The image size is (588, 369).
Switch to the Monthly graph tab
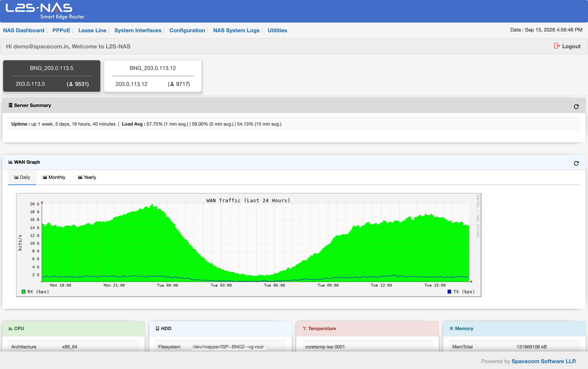click(x=54, y=177)
